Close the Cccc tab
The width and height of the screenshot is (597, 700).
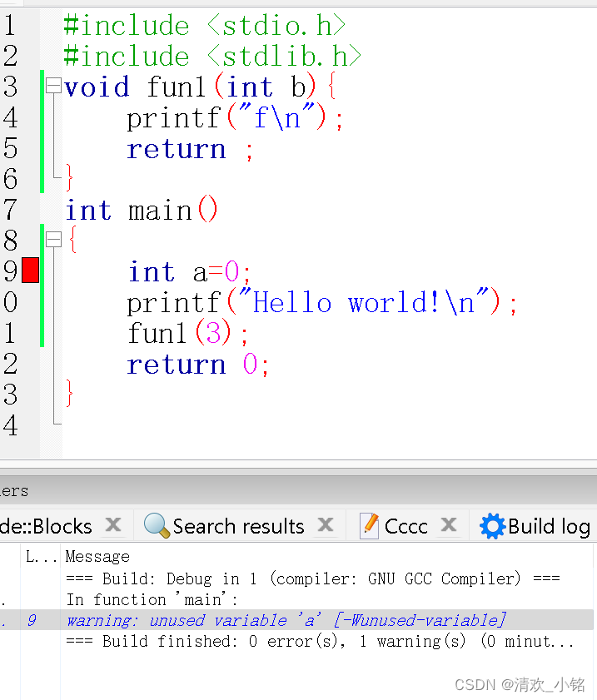(448, 524)
